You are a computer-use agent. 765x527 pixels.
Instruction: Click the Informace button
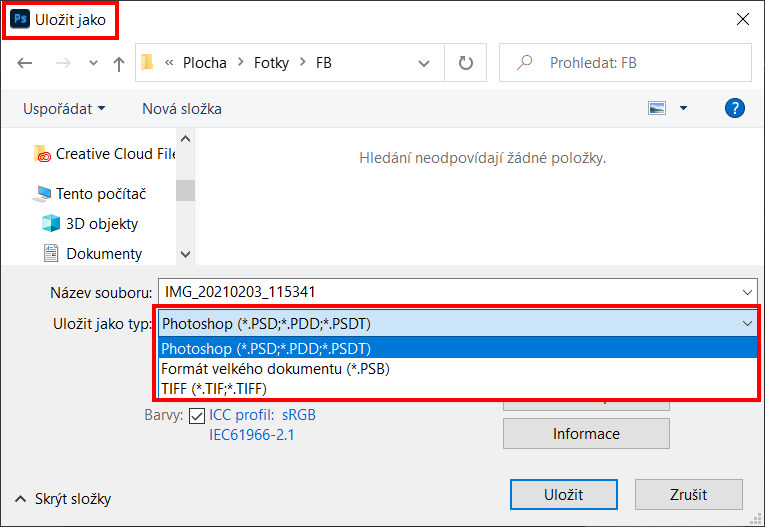[586, 433]
